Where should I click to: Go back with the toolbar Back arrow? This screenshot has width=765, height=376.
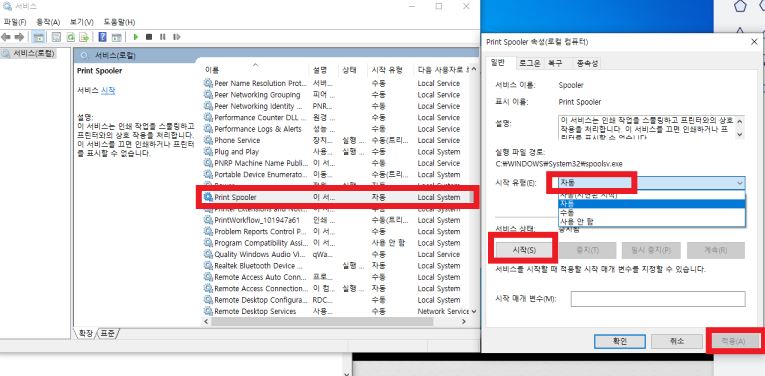(x=6, y=37)
